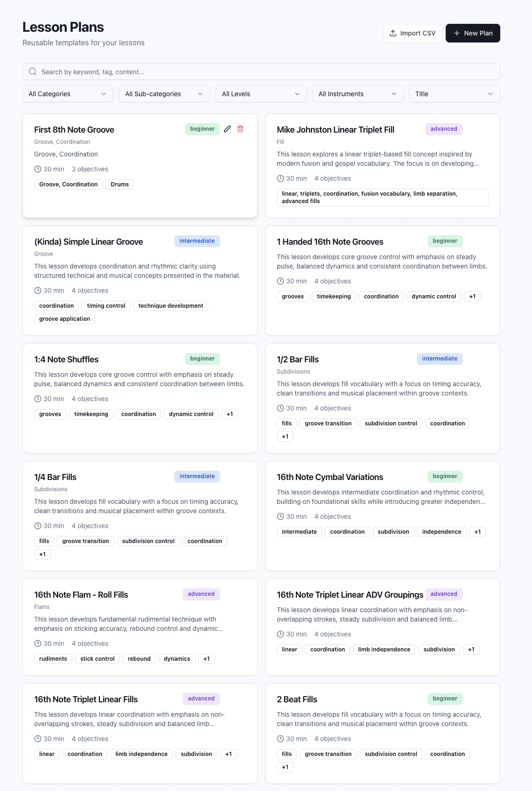This screenshot has height=791, width=532.
Task: Delete the First 8th Note Groove plan
Action: 240,129
